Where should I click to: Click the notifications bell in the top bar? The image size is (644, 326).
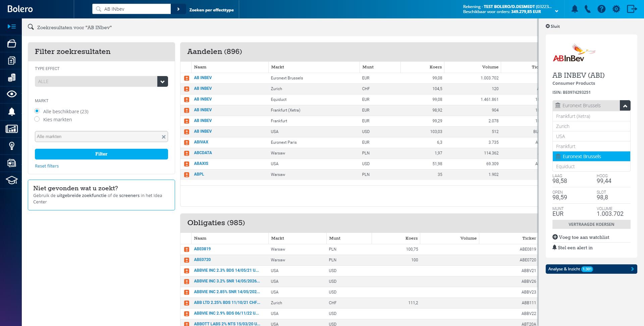point(575,9)
